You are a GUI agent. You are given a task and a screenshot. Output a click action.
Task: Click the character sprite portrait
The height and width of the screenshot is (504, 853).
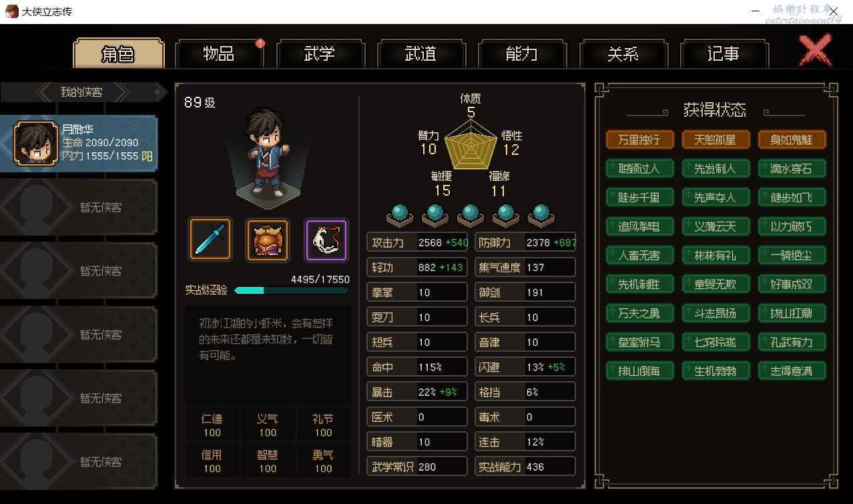(268, 156)
